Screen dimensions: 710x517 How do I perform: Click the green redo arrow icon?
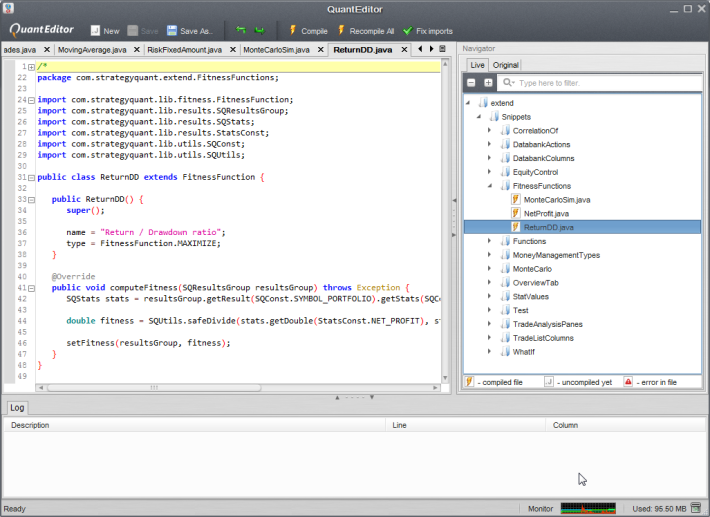(x=259, y=30)
